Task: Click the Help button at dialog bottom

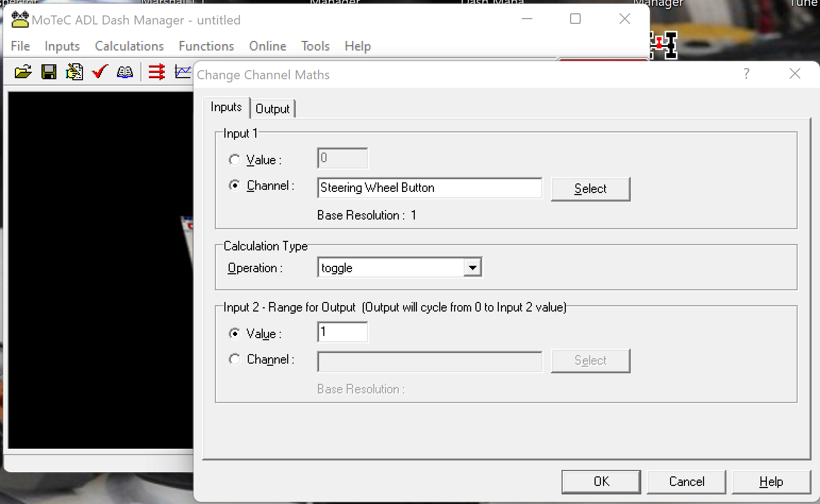Action: 772,482
